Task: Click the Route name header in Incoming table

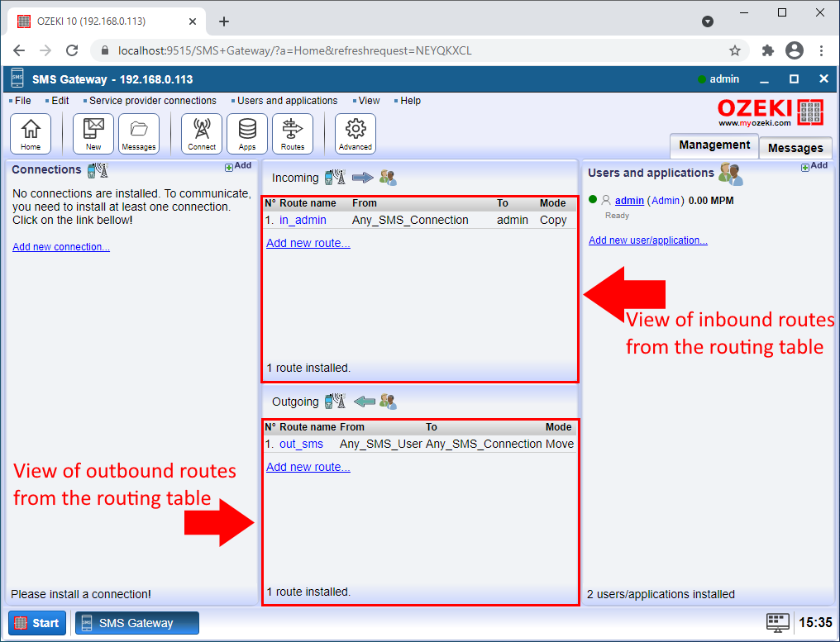Action: (308, 203)
